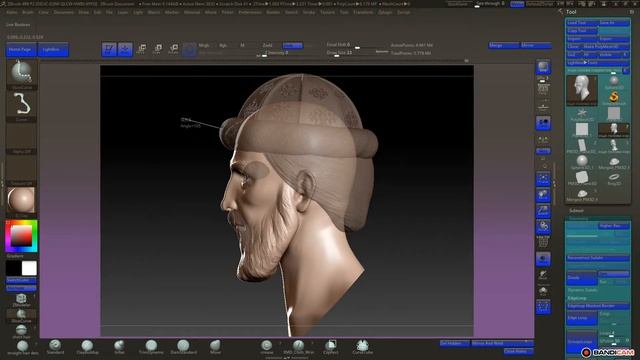Open the Render menu
Viewport: 640px width, 360px height.
pyautogui.click(x=273, y=12)
